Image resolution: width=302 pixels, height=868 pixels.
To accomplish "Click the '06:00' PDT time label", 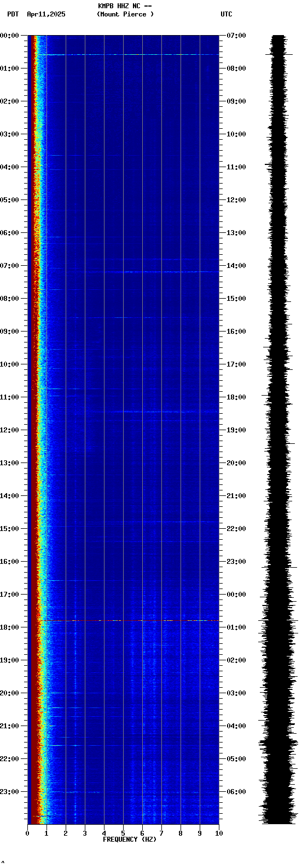I will [9, 233].
